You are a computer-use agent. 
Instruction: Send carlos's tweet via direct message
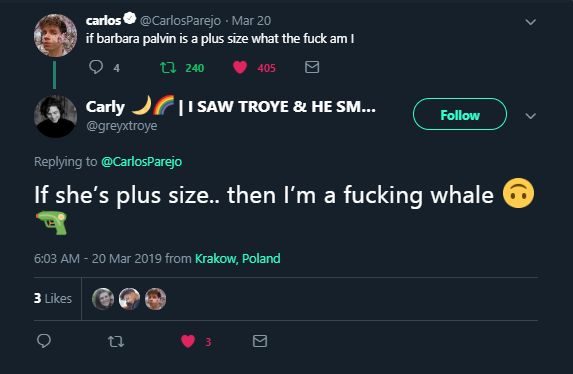(x=312, y=67)
